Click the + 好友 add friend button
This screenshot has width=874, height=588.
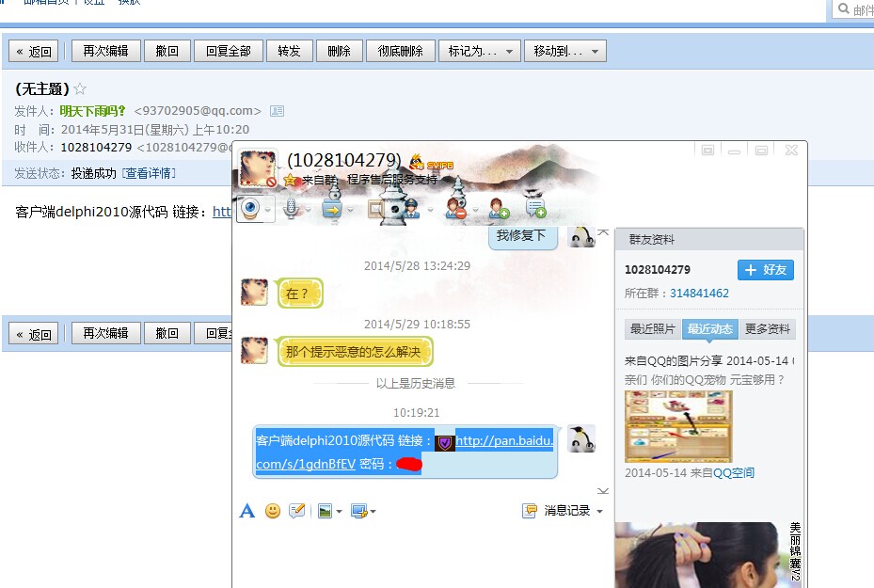[x=765, y=270]
